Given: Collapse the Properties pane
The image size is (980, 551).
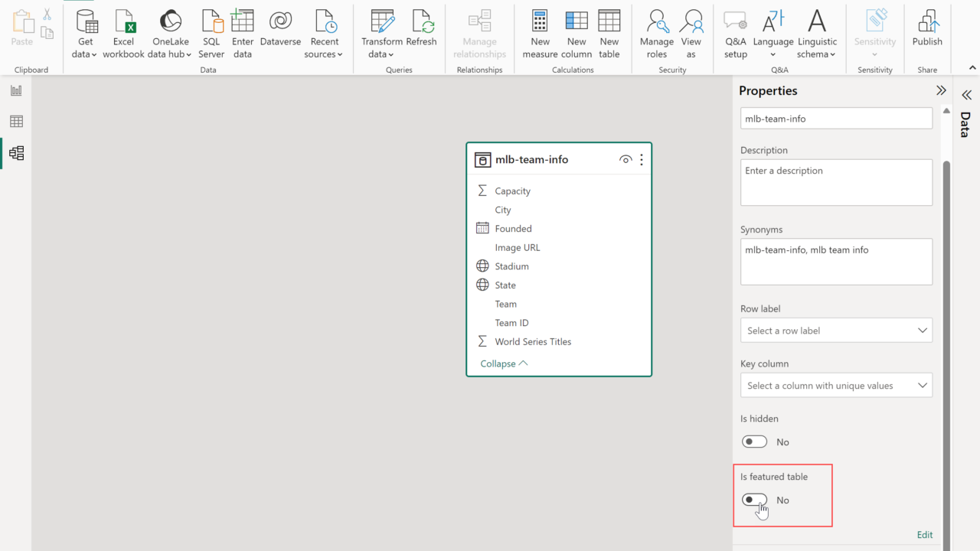Looking at the screenshot, I should click(941, 90).
